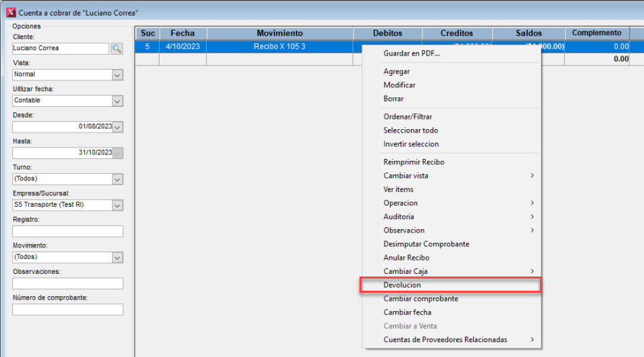Choose Ordenar/Filtrar from the menu

(407, 117)
